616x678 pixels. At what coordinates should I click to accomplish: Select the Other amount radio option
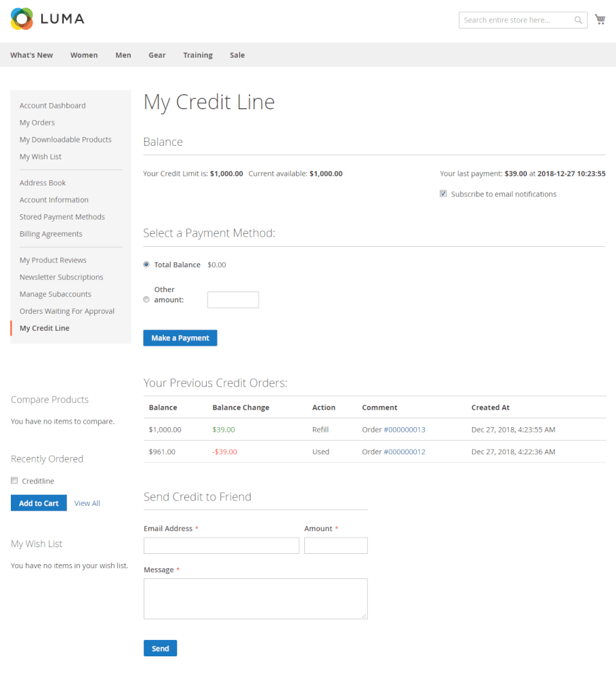[x=146, y=300]
